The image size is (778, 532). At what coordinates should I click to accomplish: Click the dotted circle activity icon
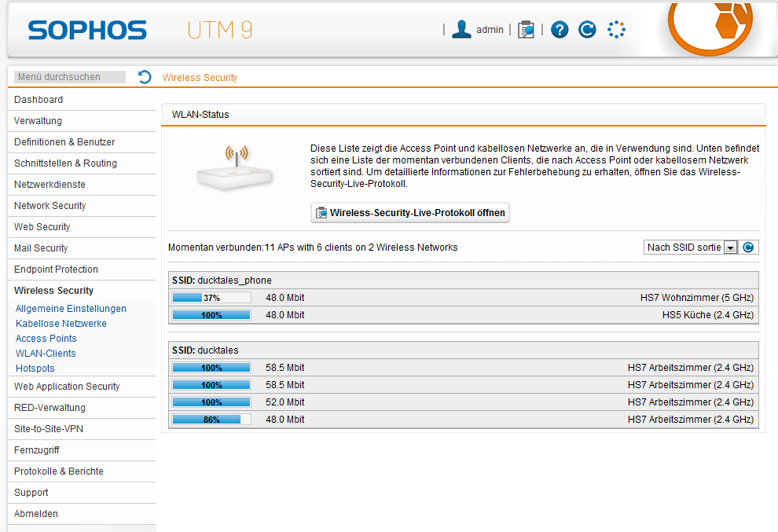(x=616, y=30)
